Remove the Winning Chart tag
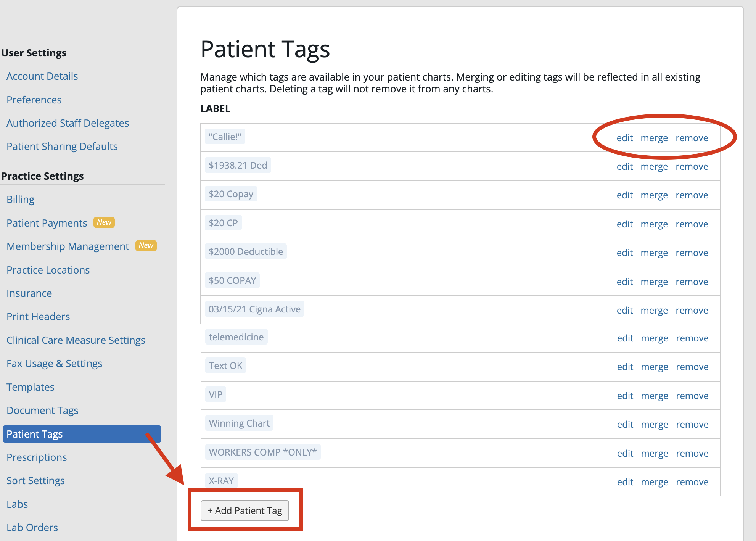The height and width of the screenshot is (541, 756). (x=692, y=424)
